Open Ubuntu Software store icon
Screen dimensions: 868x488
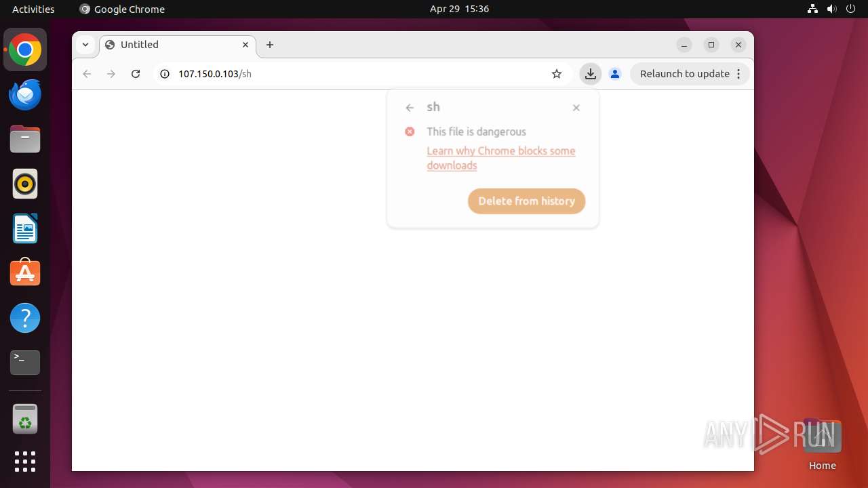click(25, 273)
